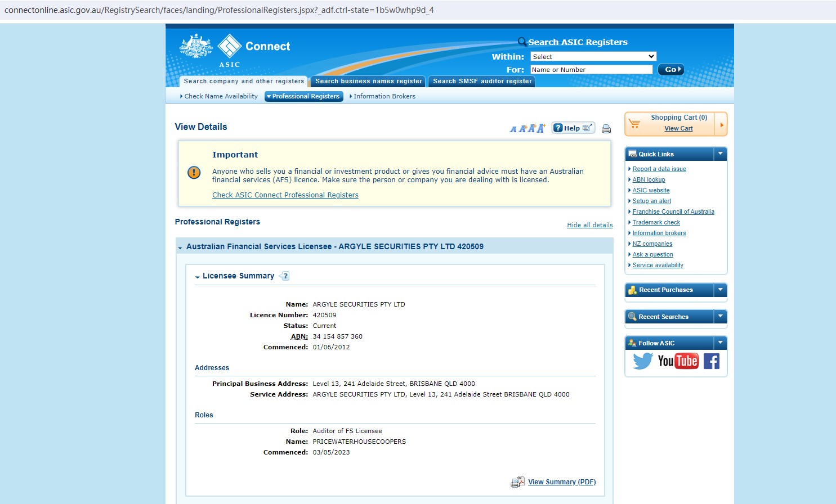Click the Quick Links panel icon
Image resolution: width=836 pixels, height=504 pixels.
(632, 154)
